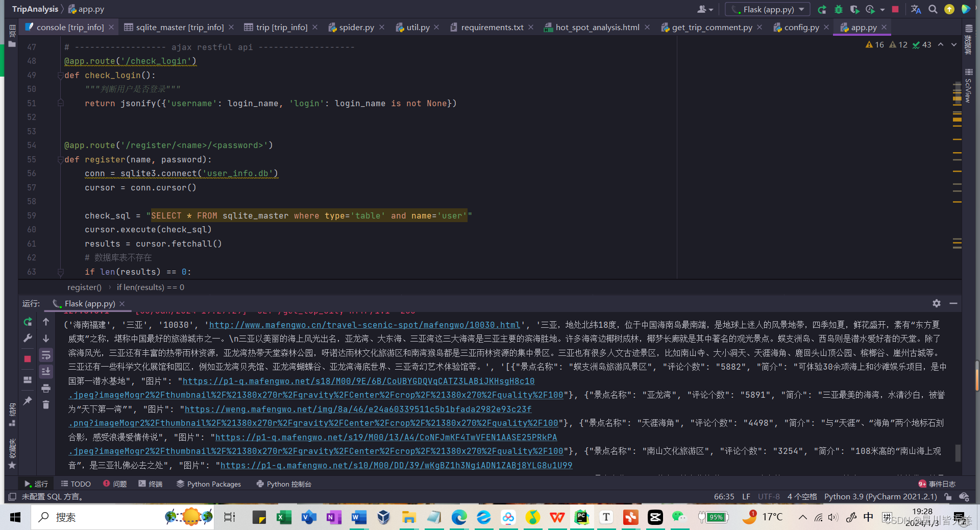
Task: Open Flask (app.py) run configuration dropdown
Action: click(768, 9)
